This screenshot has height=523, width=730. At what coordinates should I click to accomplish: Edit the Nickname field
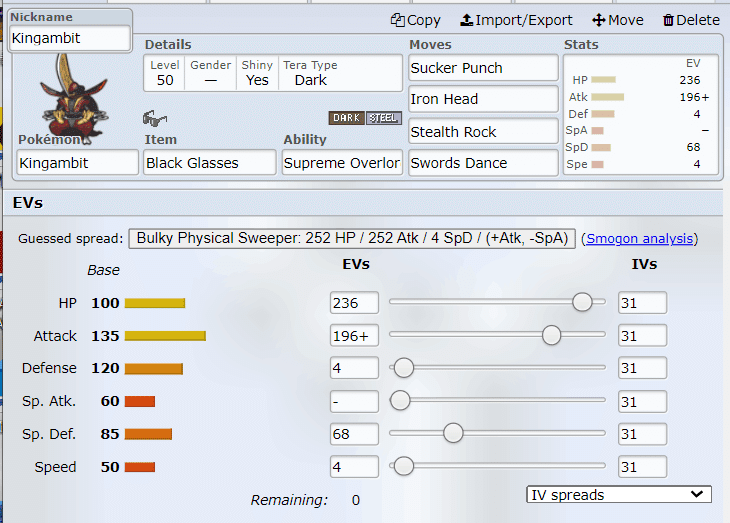(x=70, y=38)
